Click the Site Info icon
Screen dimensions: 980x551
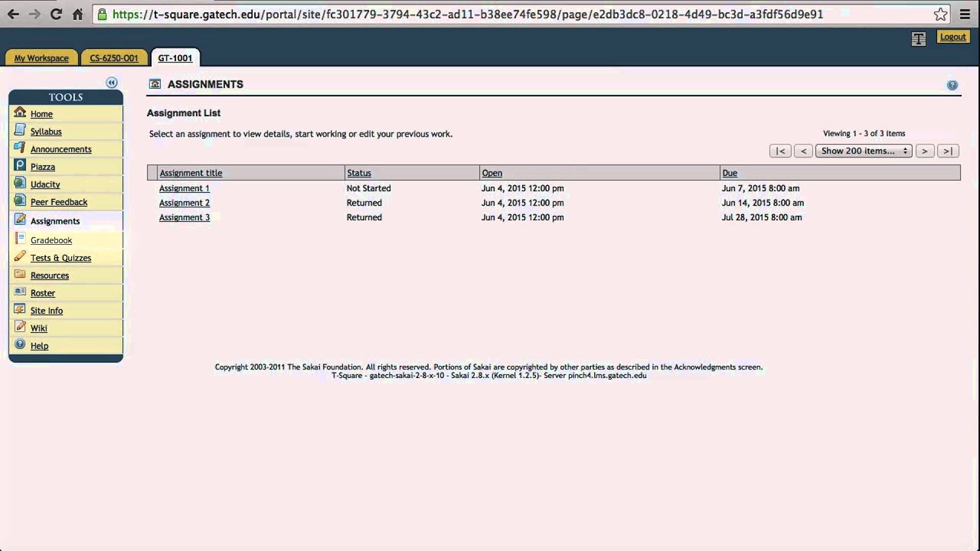tap(20, 309)
